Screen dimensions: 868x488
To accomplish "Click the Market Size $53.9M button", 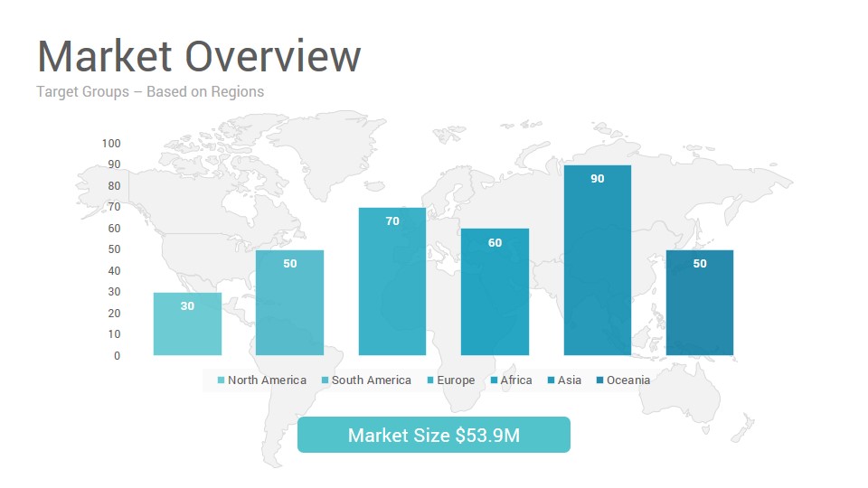I will click(x=434, y=435).
